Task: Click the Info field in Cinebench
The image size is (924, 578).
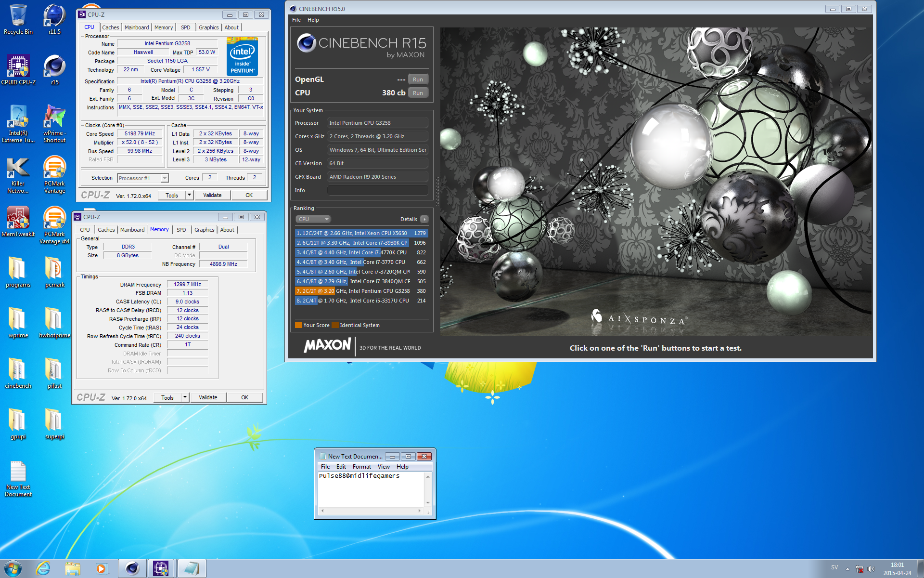Action: click(378, 190)
